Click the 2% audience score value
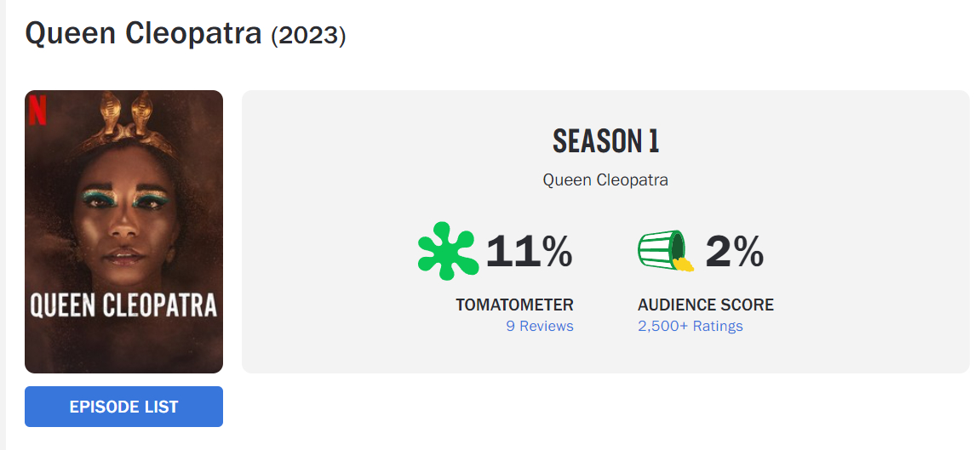980x450 pixels. pyautogui.click(x=734, y=252)
